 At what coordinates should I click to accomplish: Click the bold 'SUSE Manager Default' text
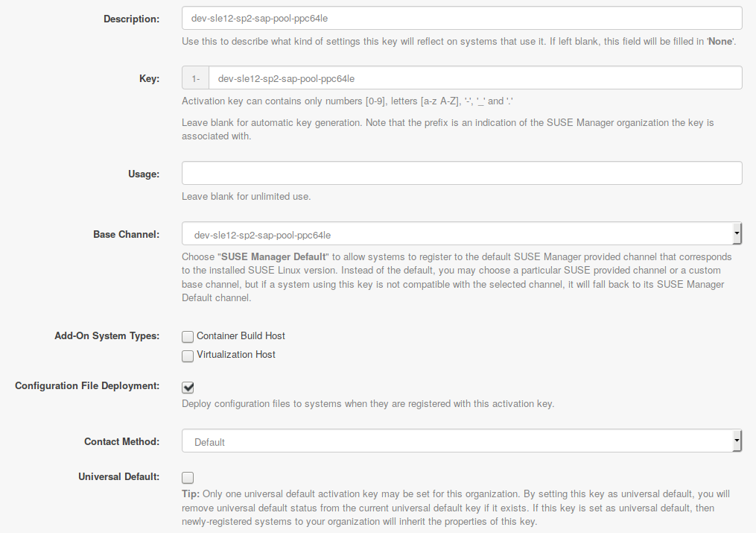(275, 256)
